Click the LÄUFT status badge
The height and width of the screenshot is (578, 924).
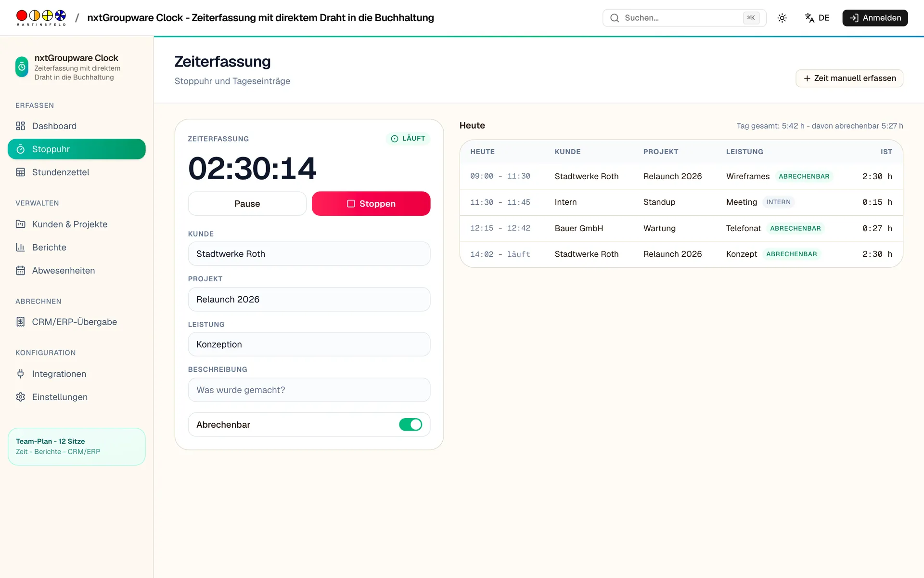408,138
